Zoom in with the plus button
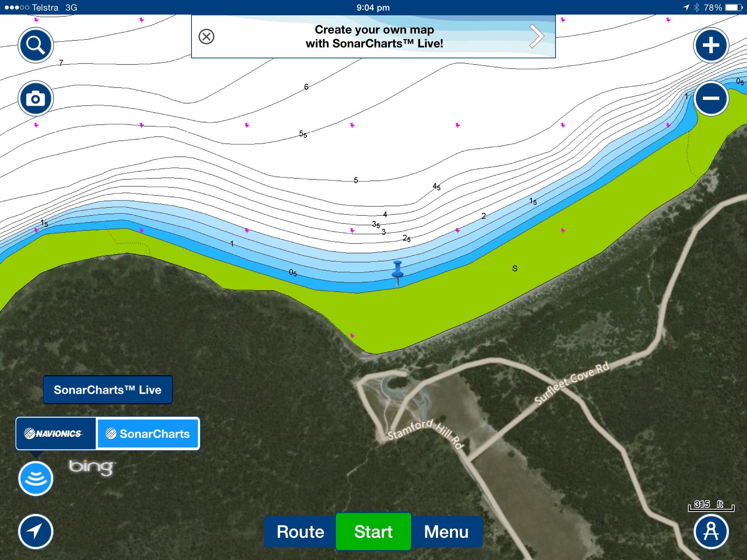The width and height of the screenshot is (747, 560). [x=711, y=45]
